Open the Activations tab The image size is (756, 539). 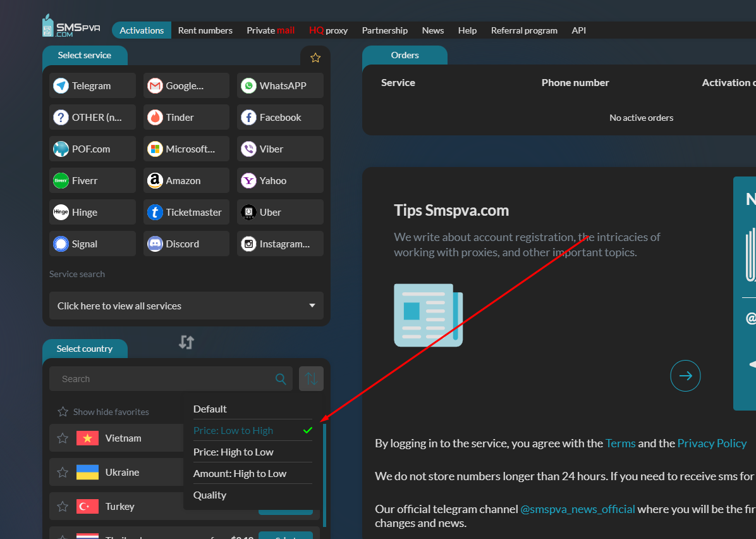141,30
